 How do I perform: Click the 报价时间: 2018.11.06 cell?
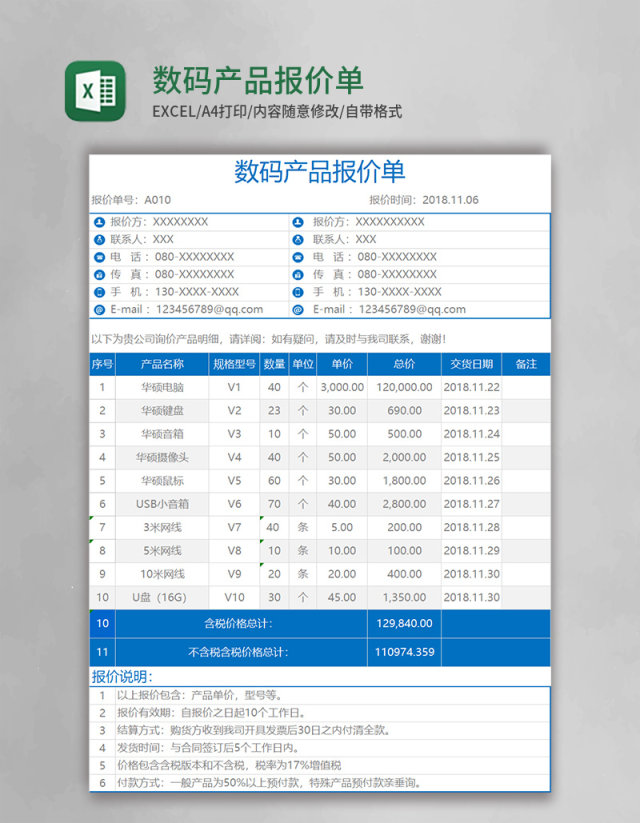(424, 200)
